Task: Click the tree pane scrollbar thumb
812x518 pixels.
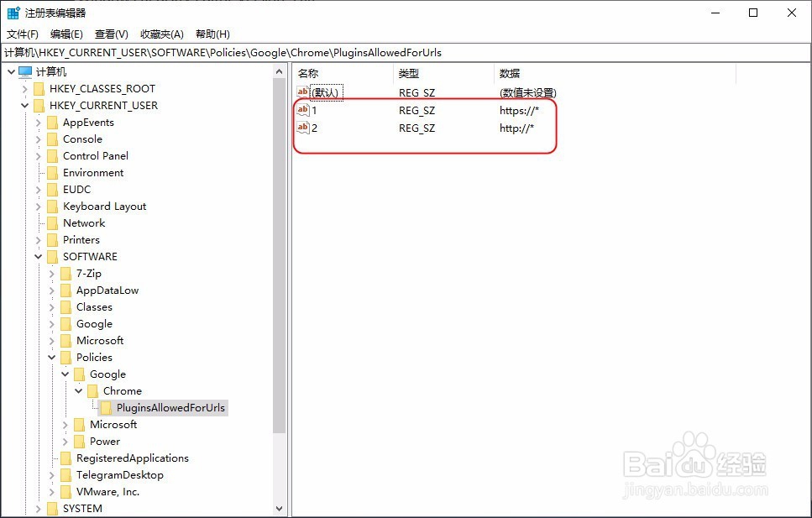Action: 279,256
